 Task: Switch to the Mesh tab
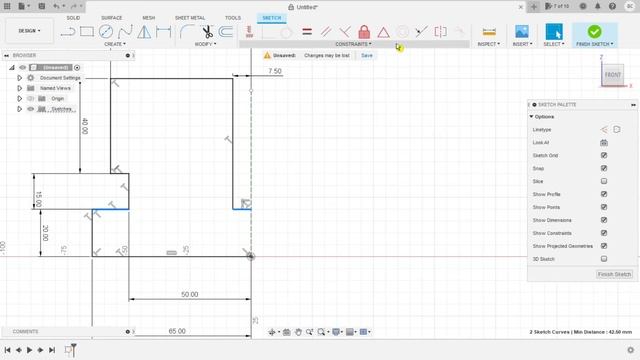149,18
